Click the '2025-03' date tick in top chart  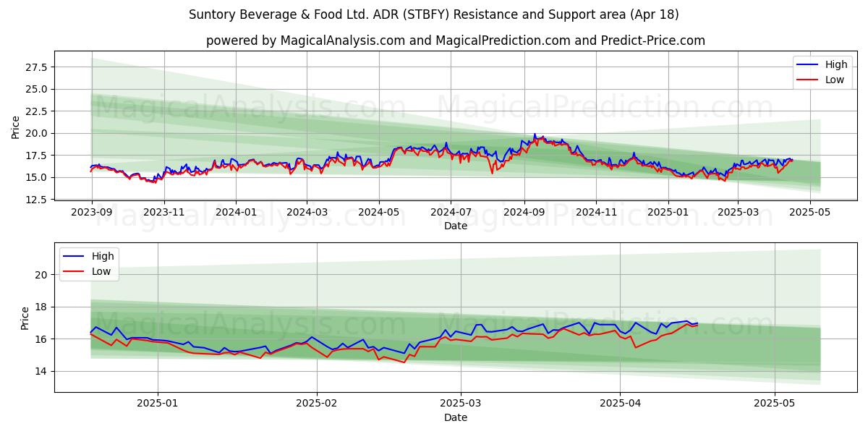(x=738, y=213)
